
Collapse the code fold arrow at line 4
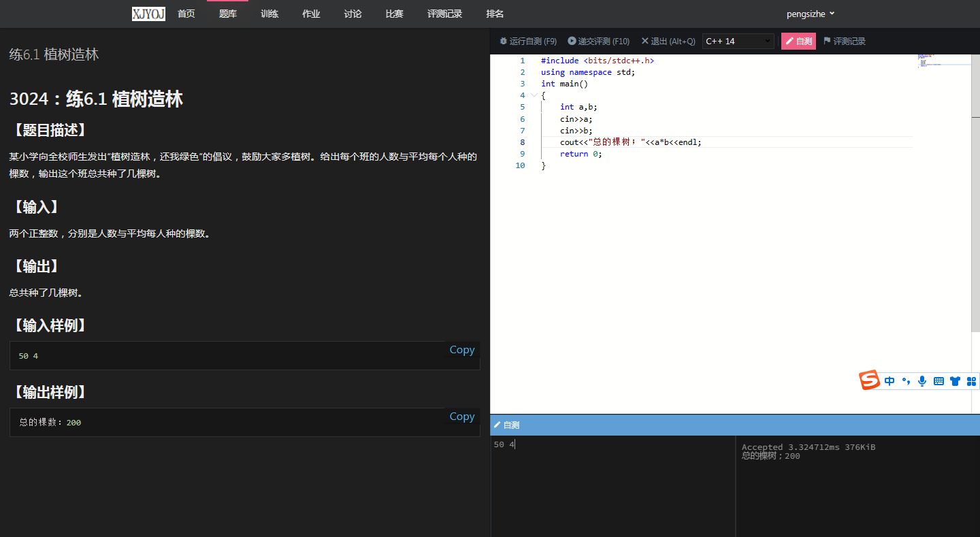click(534, 95)
